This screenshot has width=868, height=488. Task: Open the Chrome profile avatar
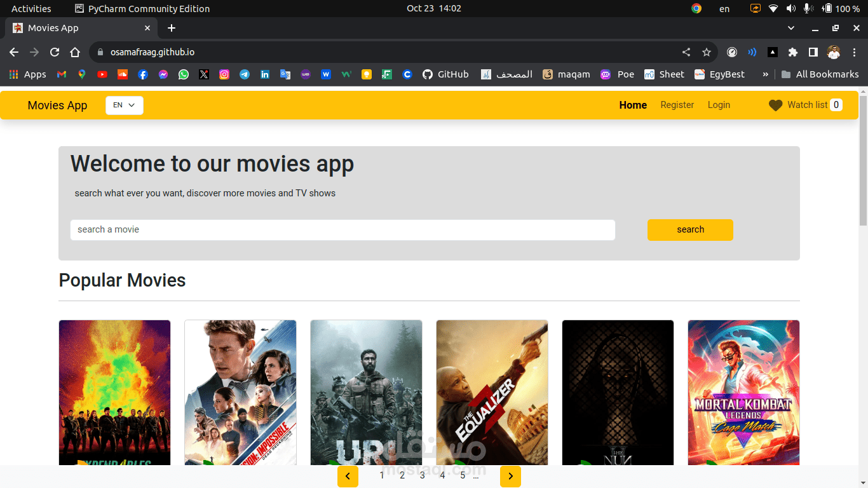pos(834,52)
